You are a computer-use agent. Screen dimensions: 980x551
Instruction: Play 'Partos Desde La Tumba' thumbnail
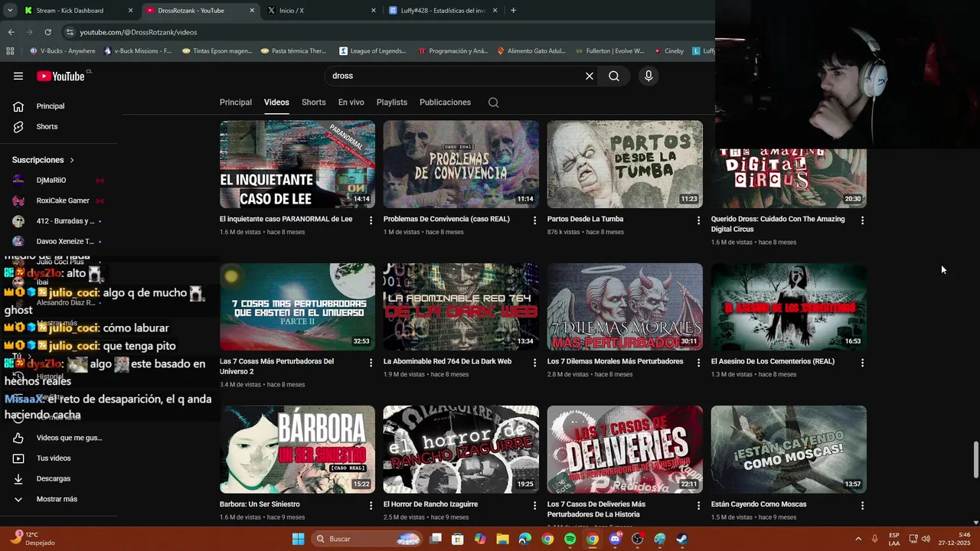625,164
